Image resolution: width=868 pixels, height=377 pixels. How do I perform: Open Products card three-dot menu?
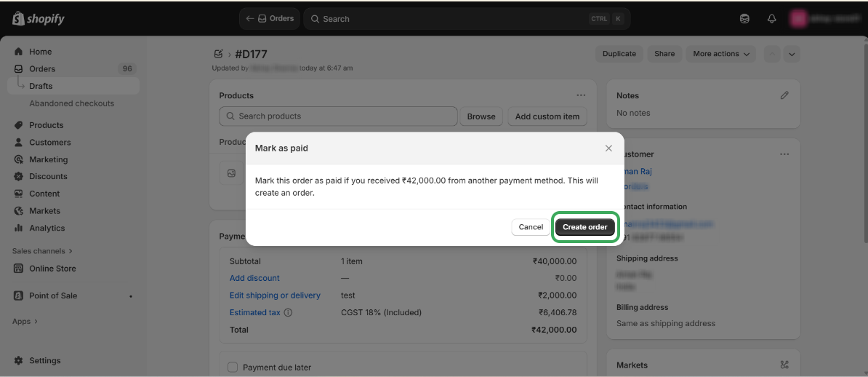pos(581,95)
